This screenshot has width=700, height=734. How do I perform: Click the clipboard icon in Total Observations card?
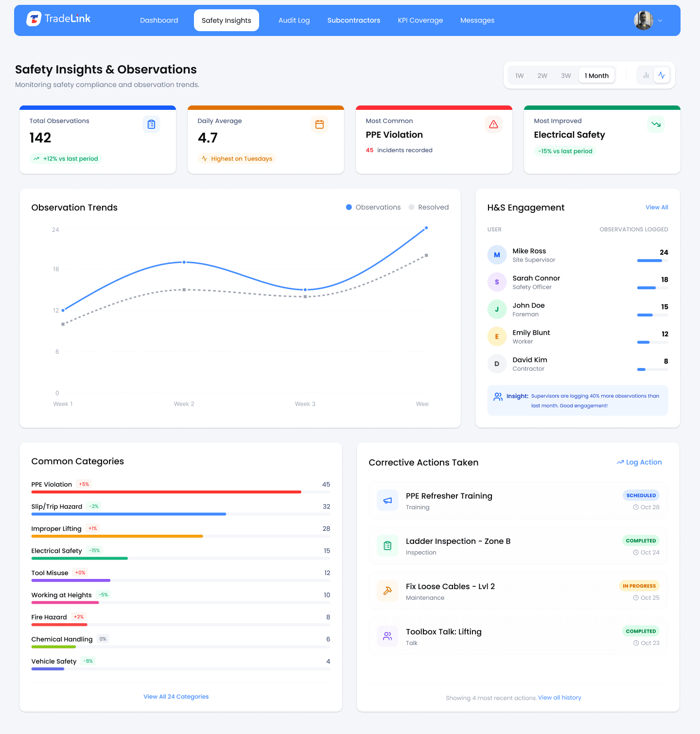[x=151, y=124]
